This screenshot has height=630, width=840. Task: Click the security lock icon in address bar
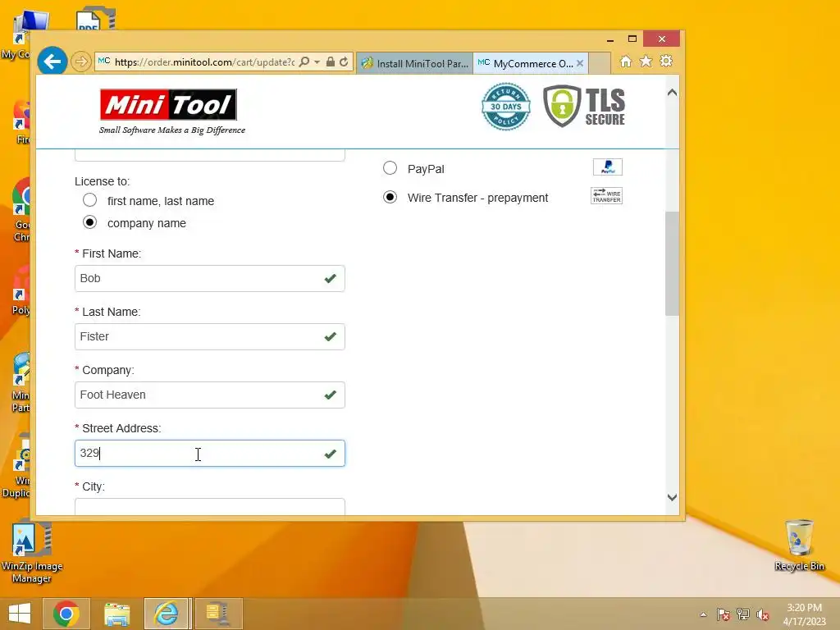tap(331, 62)
